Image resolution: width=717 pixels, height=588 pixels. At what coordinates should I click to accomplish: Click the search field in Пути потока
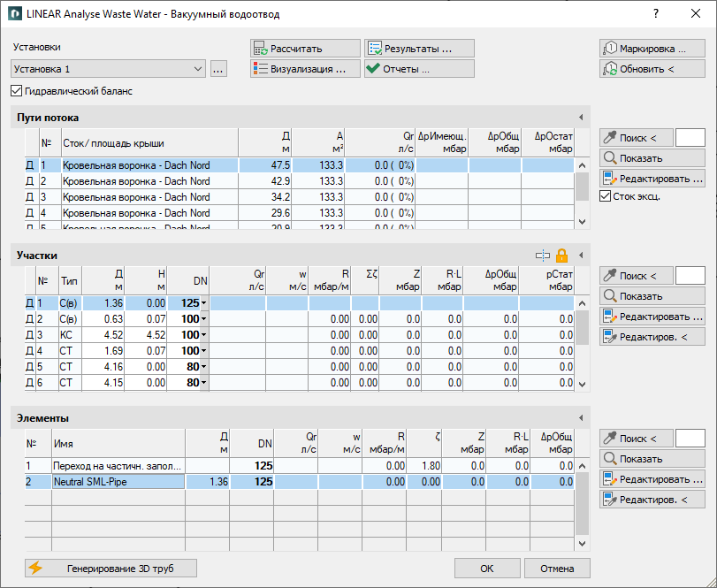pos(690,138)
